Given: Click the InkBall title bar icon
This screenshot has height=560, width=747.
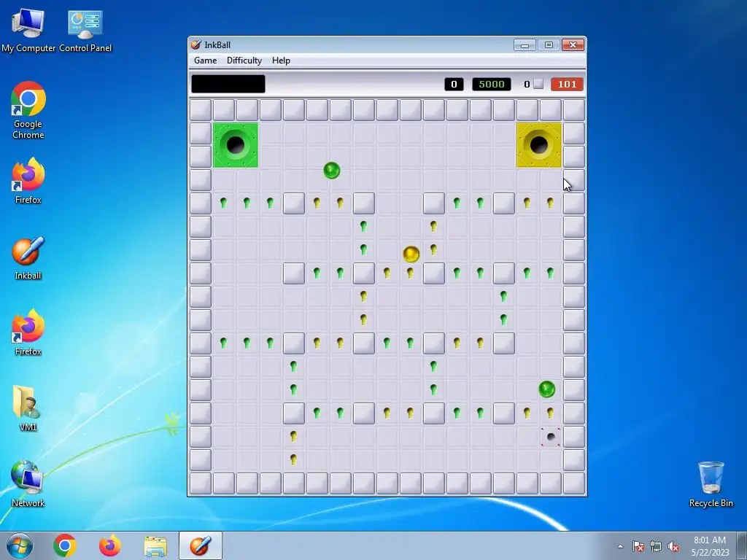Looking at the screenshot, I should 196,44.
